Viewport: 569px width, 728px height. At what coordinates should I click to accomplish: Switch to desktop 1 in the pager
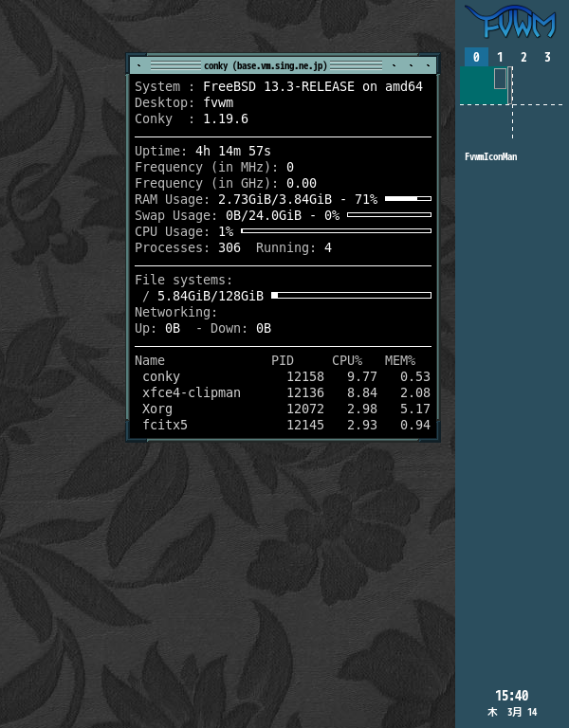(x=500, y=57)
